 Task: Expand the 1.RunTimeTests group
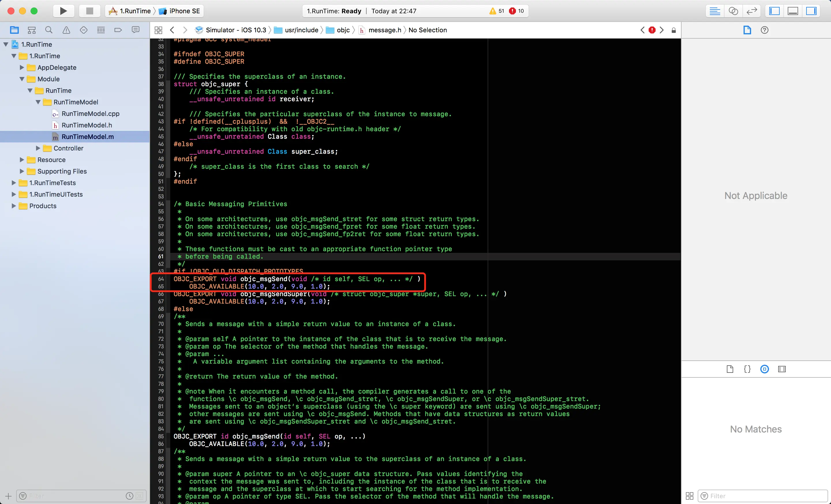click(x=14, y=183)
